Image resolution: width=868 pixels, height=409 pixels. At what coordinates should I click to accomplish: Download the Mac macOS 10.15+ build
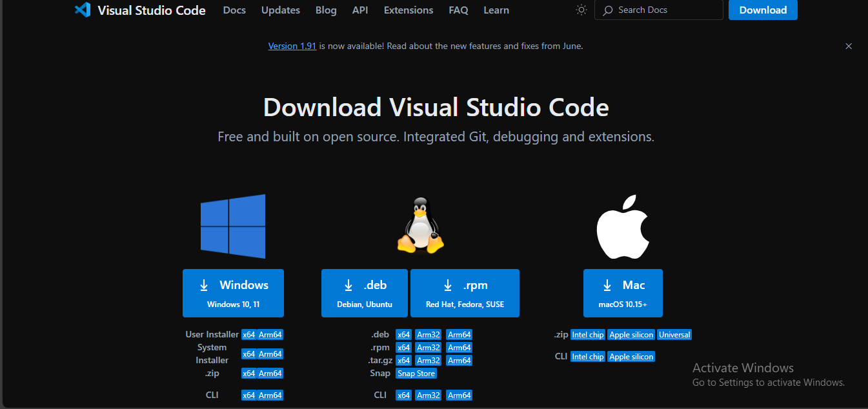click(x=623, y=293)
